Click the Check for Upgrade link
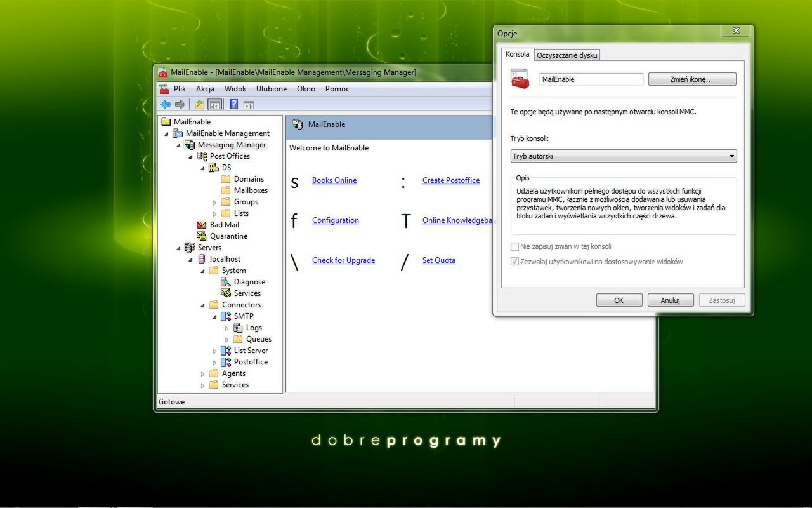Image resolution: width=812 pixels, height=508 pixels. coord(343,260)
